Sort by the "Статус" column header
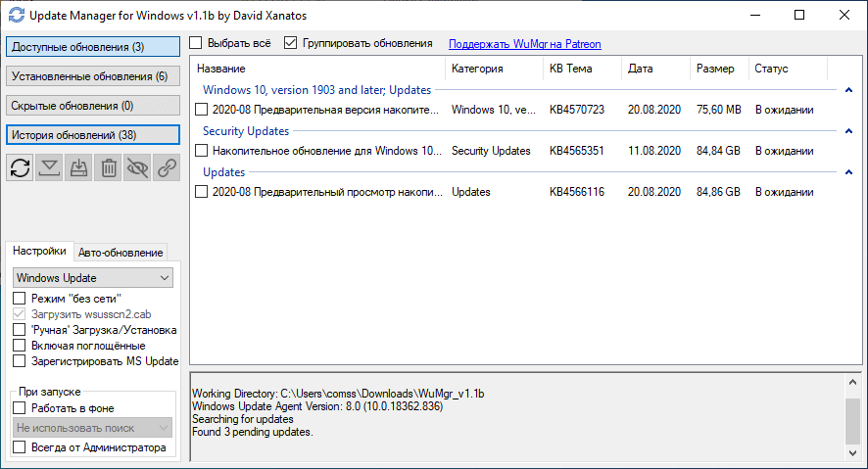This screenshot has width=868, height=469. (x=789, y=69)
